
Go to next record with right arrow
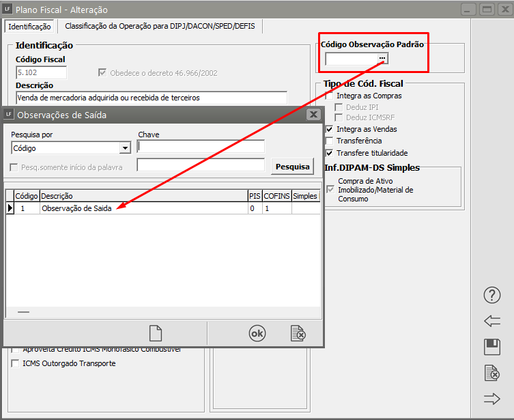(x=492, y=399)
